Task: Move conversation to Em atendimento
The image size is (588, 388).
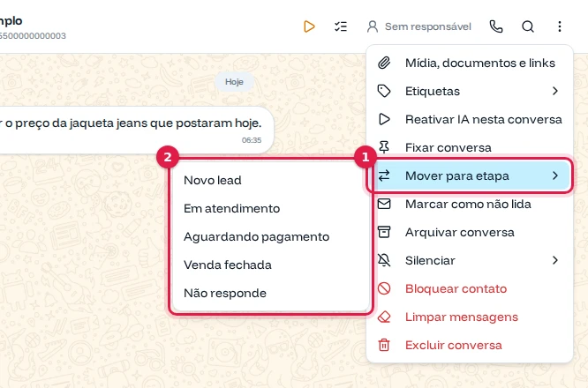Action: pos(271,208)
